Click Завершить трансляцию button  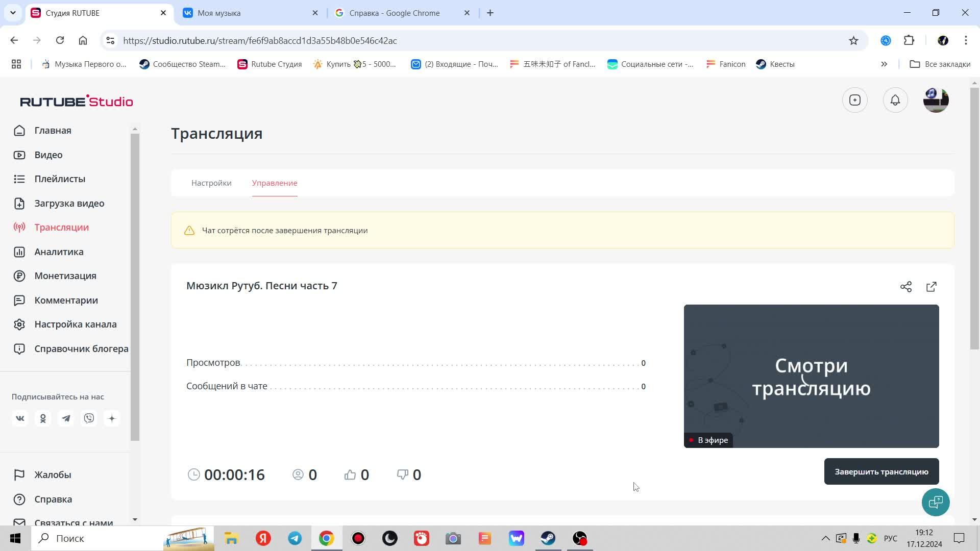click(881, 472)
